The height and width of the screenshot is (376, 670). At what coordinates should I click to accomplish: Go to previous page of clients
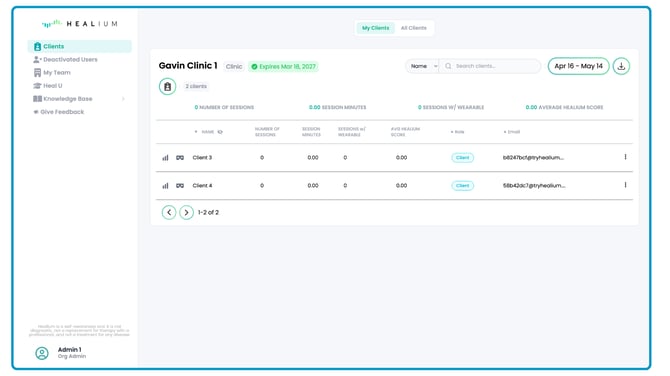(169, 212)
